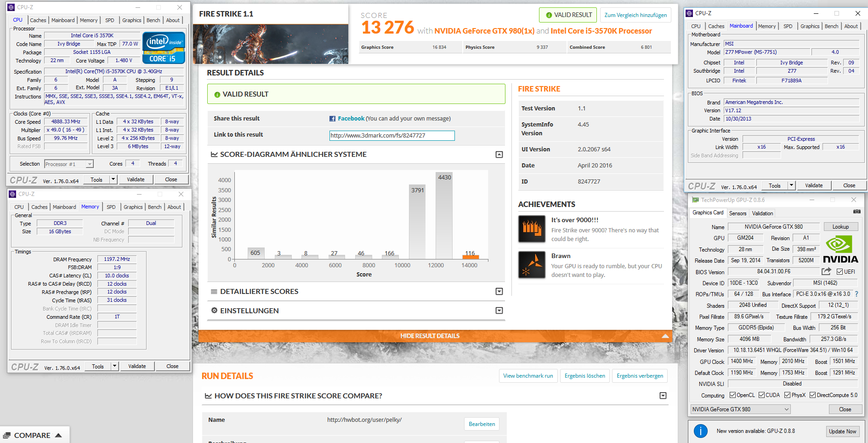
Task: Click the green icon in Valid Result banner
Action: click(217, 95)
